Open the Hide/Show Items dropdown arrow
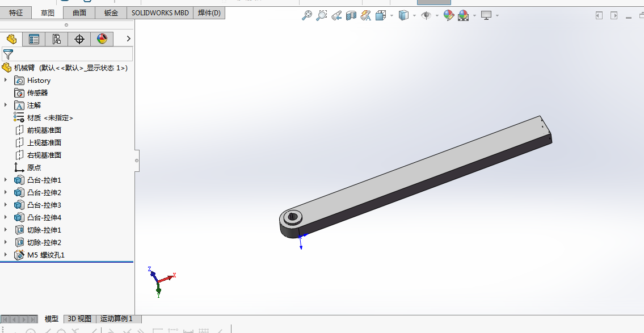Image resolution: width=644 pixels, height=333 pixels. pos(437,16)
